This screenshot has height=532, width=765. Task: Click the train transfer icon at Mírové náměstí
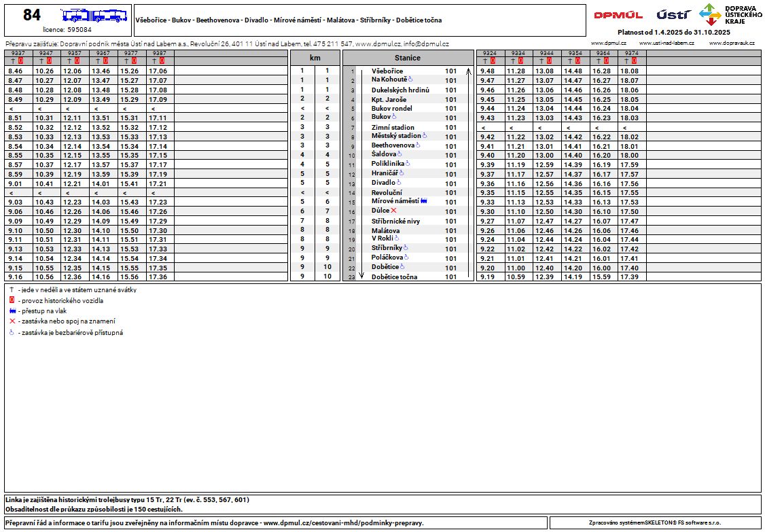pyautogui.click(x=424, y=200)
